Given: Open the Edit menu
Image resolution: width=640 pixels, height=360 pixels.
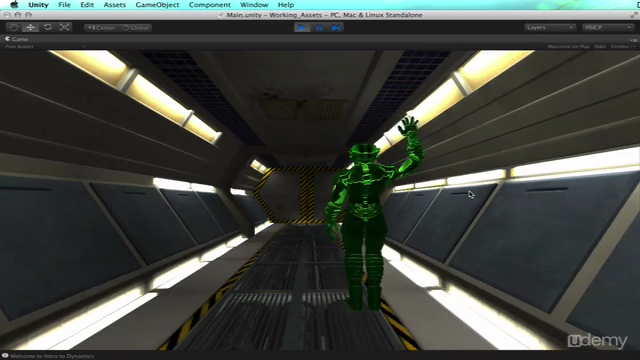Looking at the screenshot, I should 87,5.
